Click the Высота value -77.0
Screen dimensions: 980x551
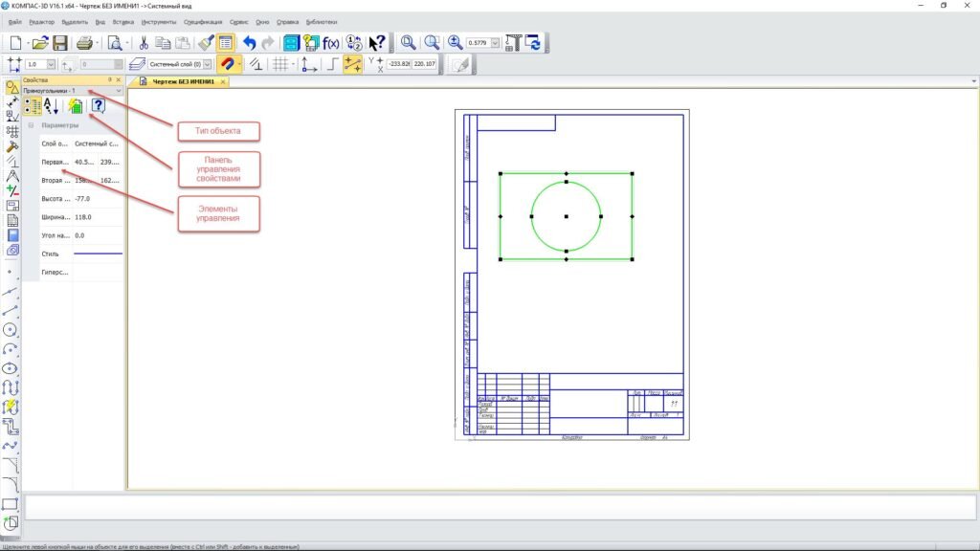[98, 199]
